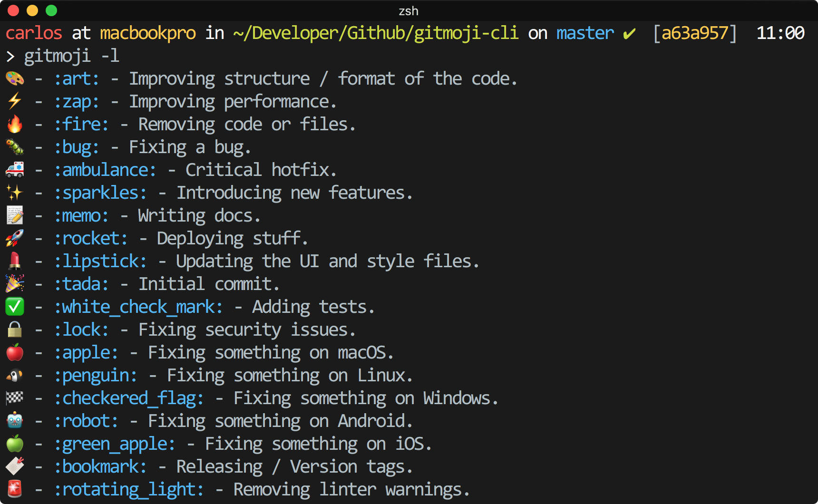Select the lipstick emoji for UI updates
The image size is (818, 504).
(x=14, y=261)
